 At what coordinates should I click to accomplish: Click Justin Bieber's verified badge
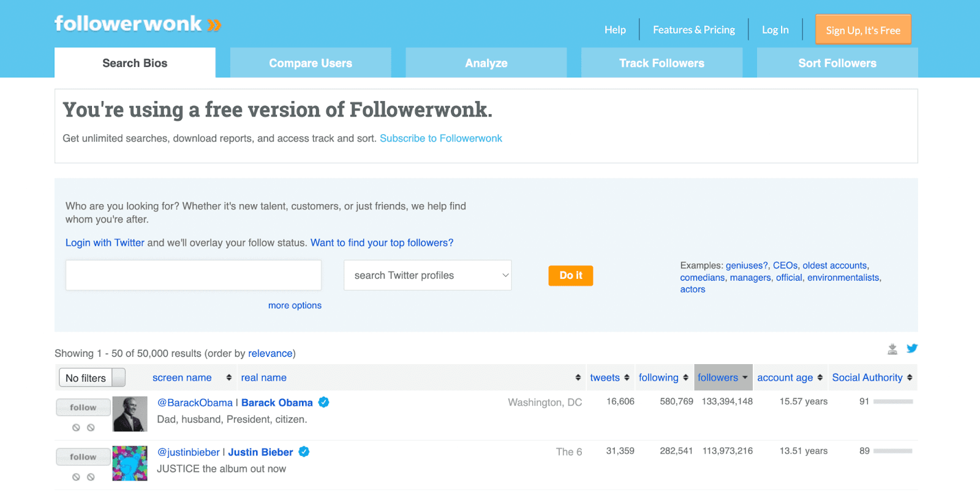[x=304, y=452]
